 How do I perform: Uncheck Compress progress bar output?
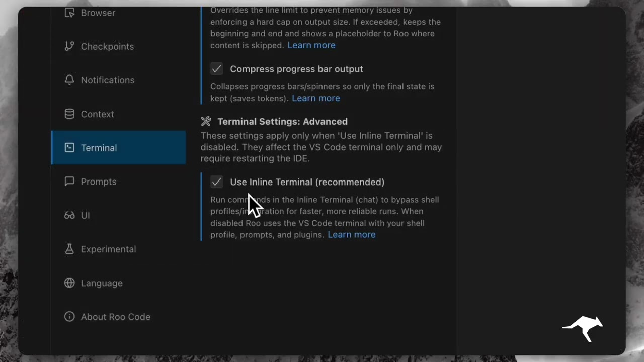pyautogui.click(x=216, y=69)
